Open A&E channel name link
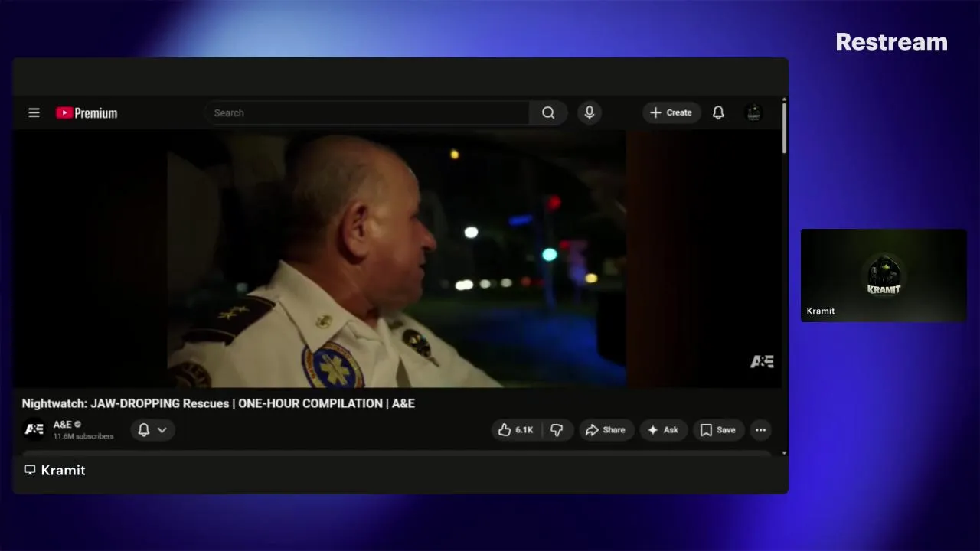Viewport: 980px width, 551px height. pyautogui.click(x=62, y=425)
